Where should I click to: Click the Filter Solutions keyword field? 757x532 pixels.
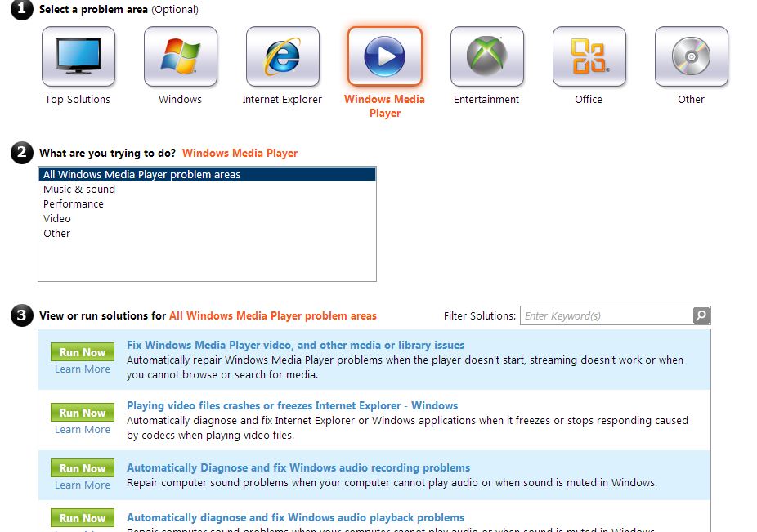click(605, 316)
